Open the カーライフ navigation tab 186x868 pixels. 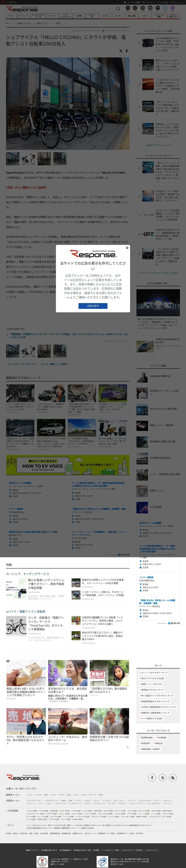(x=52, y=16)
